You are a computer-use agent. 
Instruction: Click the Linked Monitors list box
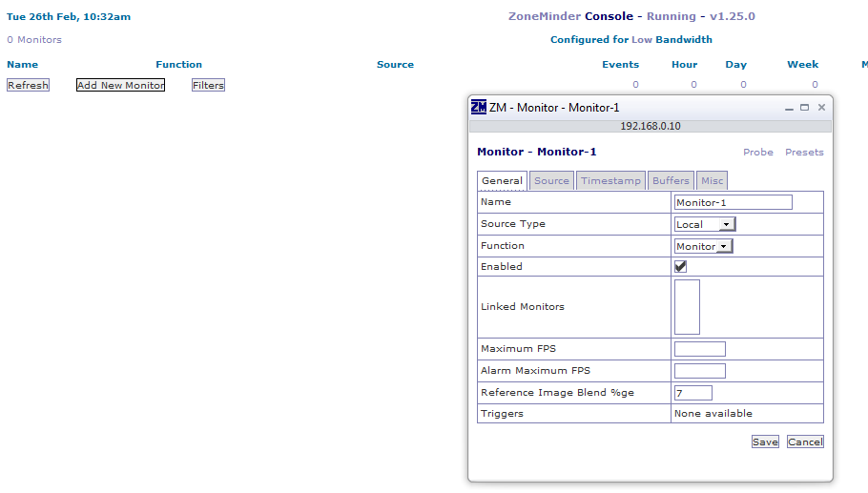point(687,307)
